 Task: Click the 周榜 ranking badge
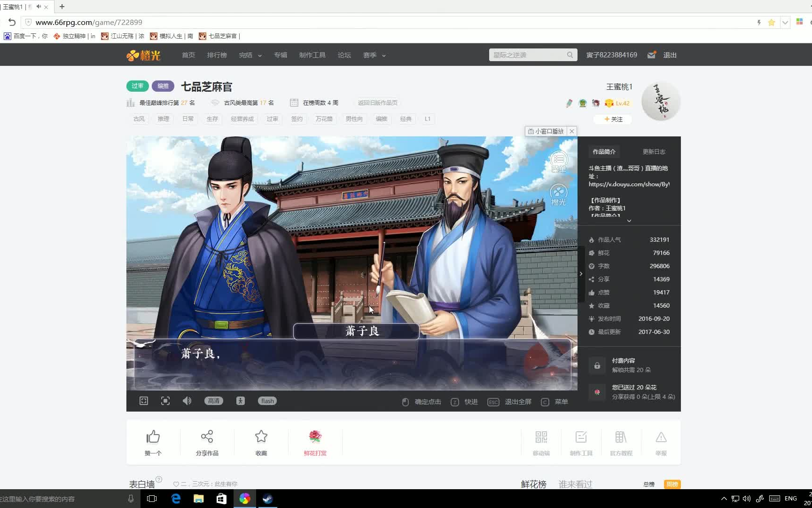click(x=672, y=484)
